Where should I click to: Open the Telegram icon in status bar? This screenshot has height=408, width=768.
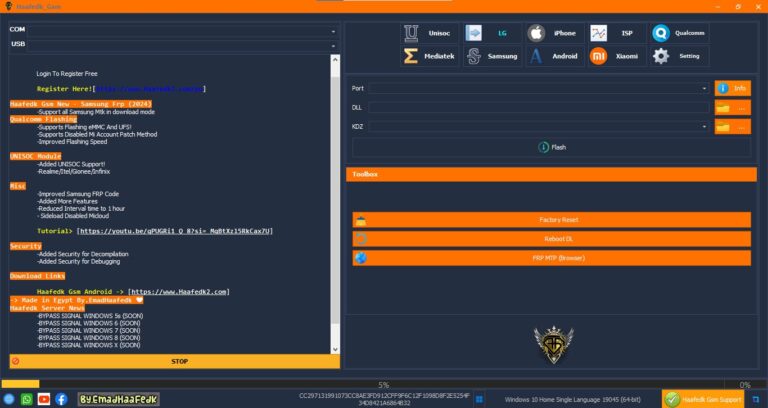9,399
